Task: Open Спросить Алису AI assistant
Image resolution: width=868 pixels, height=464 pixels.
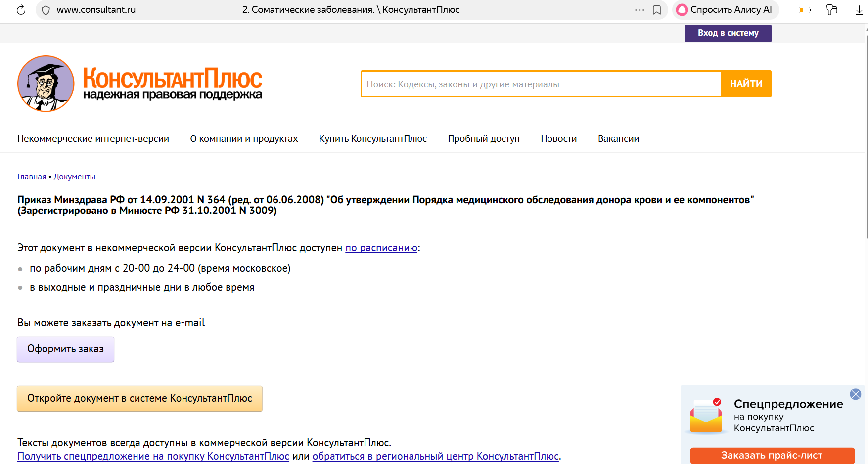Action: (x=725, y=10)
